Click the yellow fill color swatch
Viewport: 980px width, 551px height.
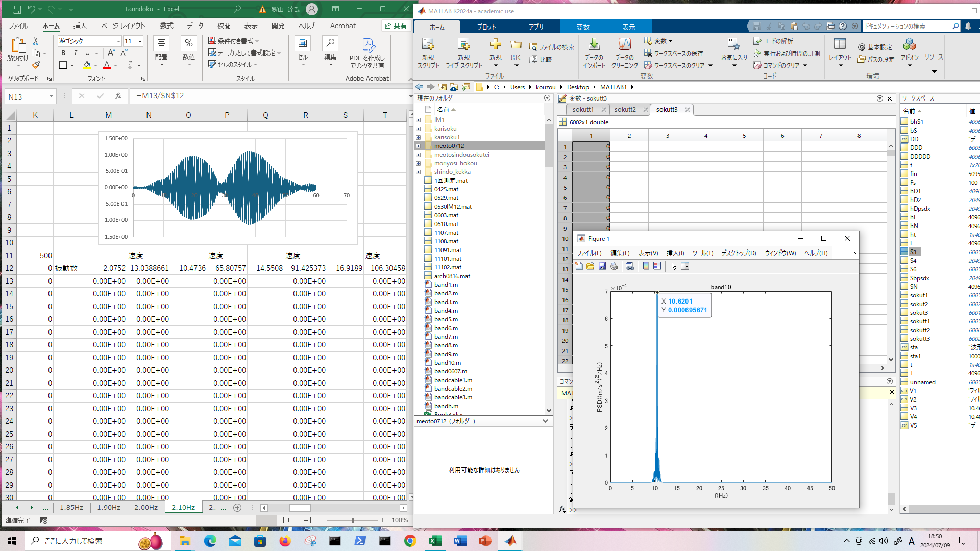[87, 65]
